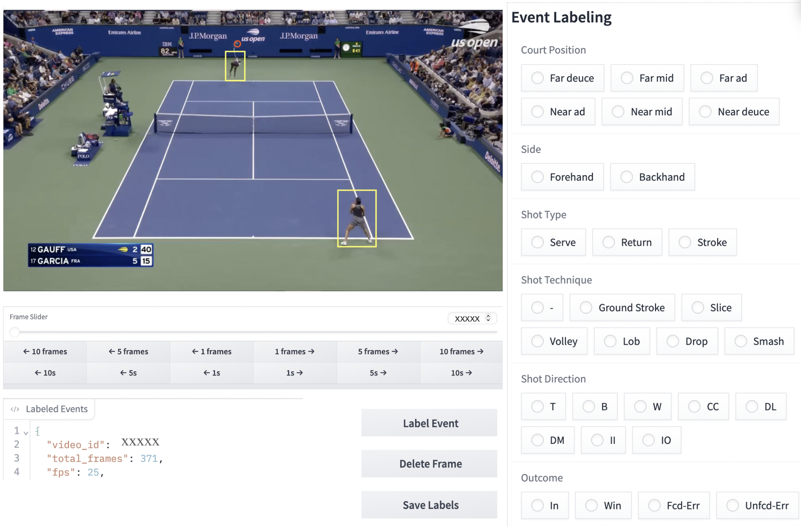Click the Frame Slider handle
This screenshot has height=532, width=801.
tap(15, 332)
